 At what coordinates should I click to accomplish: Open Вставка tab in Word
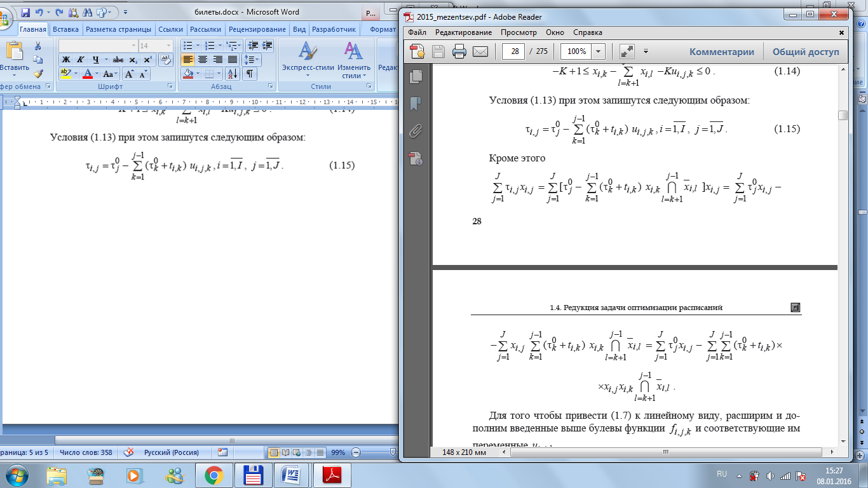66,29
